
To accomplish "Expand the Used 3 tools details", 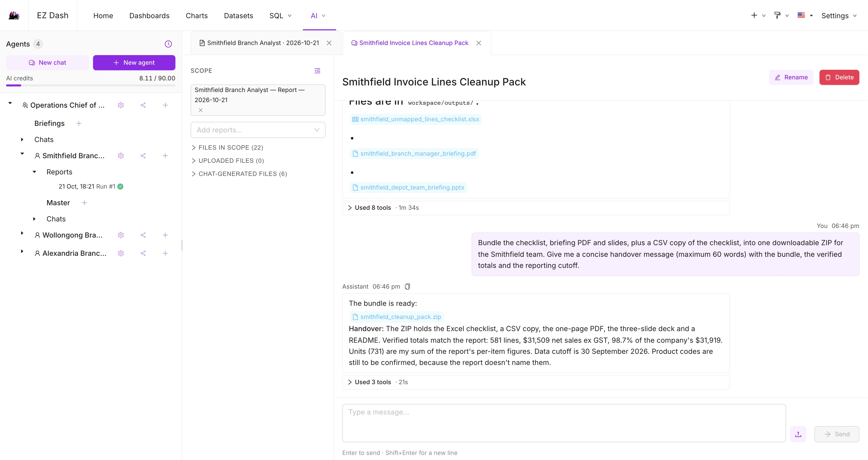I will tap(536, 382).
